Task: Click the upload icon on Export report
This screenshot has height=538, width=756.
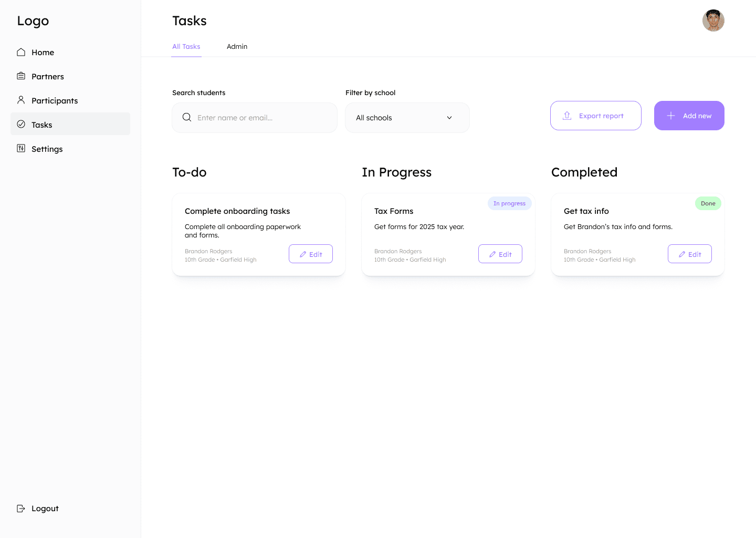Action: (x=567, y=116)
